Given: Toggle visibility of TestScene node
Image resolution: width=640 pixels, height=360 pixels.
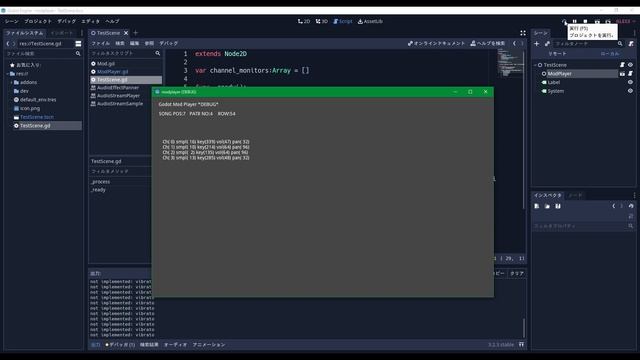Looking at the screenshot, I should (x=630, y=65).
